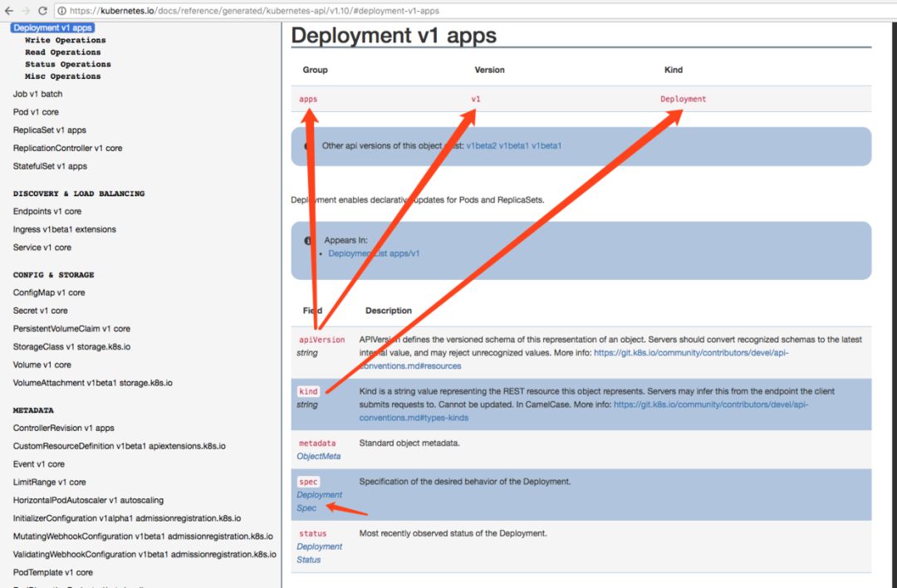Open the DeploymentSpec type link
This screenshot has height=588, width=897.
tap(319, 502)
